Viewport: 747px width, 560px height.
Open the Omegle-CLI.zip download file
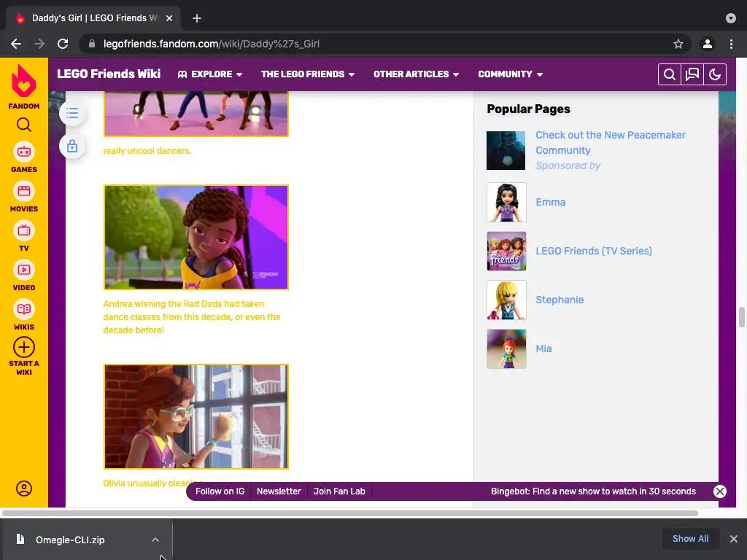70,540
